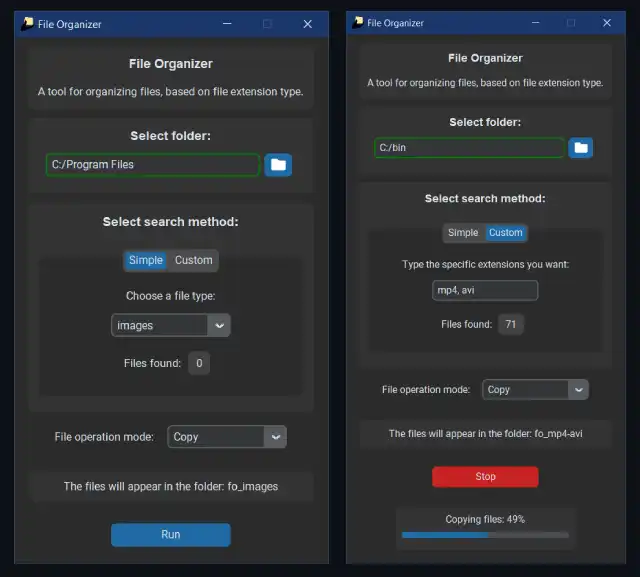Select Simple search tab in left window
The width and height of the screenshot is (640, 577).
point(146,260)
